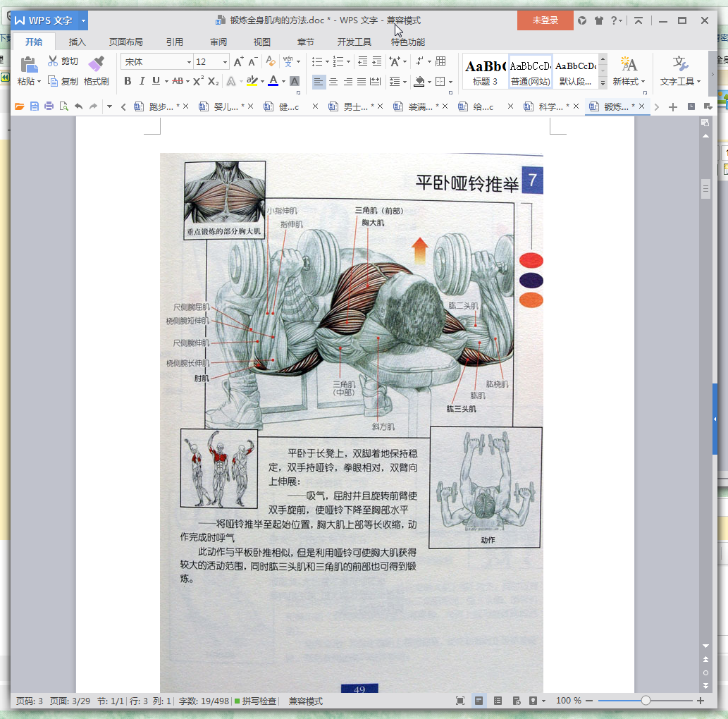The width and height of the screenshot is (728, 719).
Task: Apply the 普通(网站) style
Action: pyautogui.click(x=530, y=73)
